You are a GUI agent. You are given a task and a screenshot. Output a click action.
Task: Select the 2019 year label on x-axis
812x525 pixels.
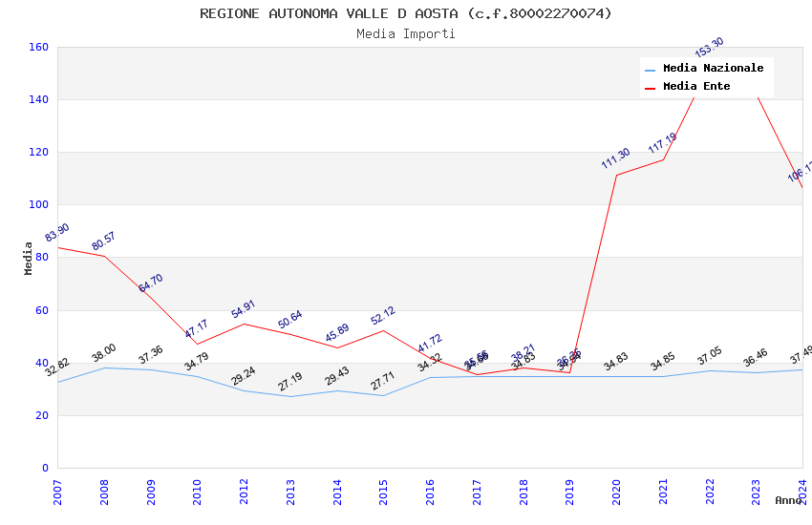(x=569, y=492)
